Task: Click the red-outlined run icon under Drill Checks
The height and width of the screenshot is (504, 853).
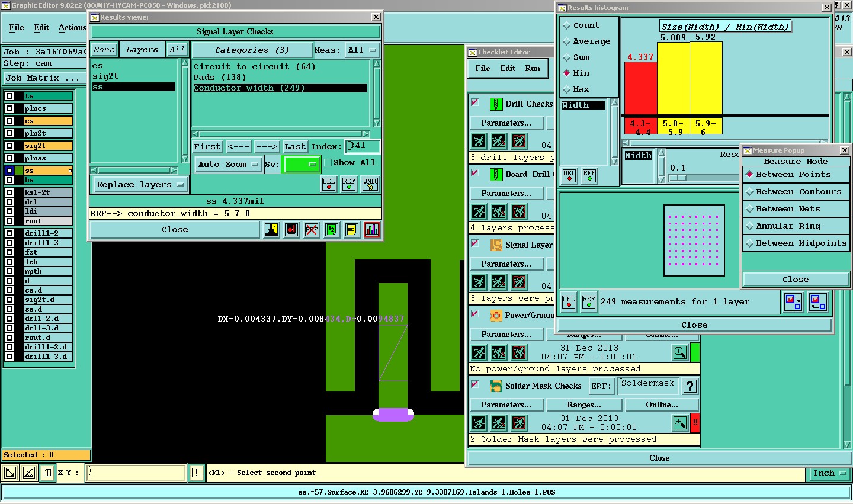Action: (519, 141)
